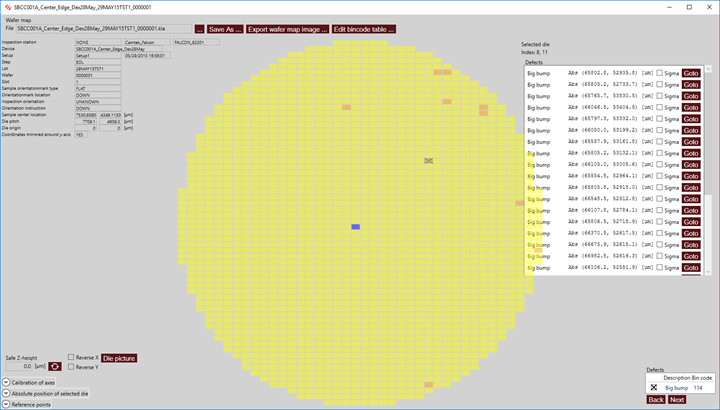Image resolution: width=720 pixels, height=410 pixels.
Task: Open the Edit bincode table dialog
Action: coord(364,29)
